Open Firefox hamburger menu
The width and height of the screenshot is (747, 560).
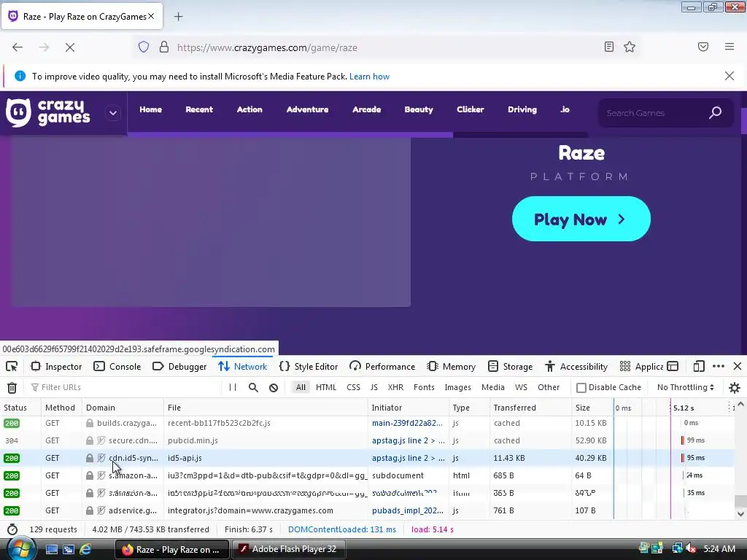(729, 47)
